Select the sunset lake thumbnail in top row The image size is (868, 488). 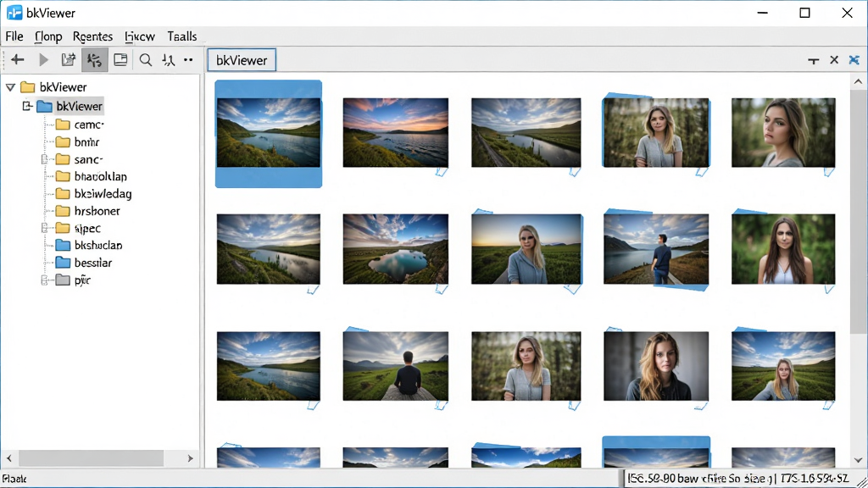tap(395, 133)
